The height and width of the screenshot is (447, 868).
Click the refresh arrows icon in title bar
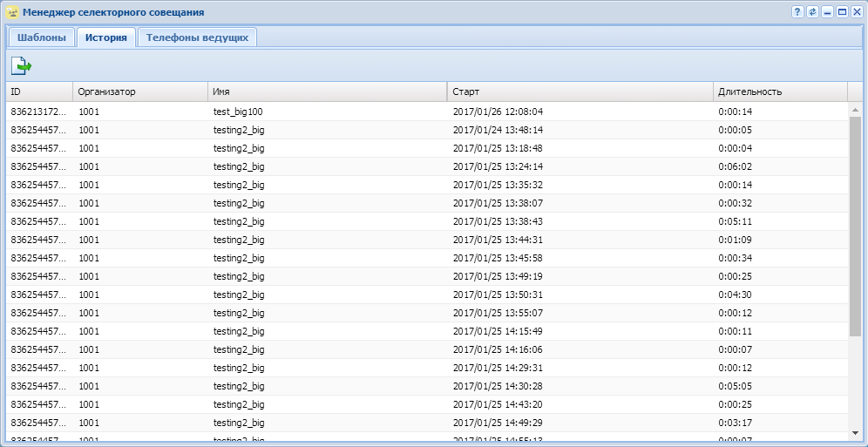(x=812, y=12)
